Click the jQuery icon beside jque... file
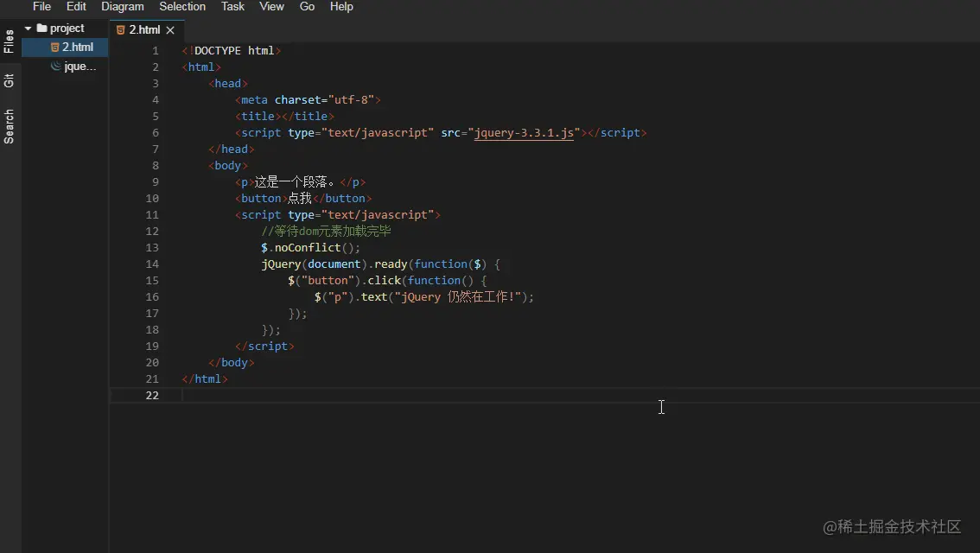The width and height of the screenshot is (980, 553). (55, 66)
